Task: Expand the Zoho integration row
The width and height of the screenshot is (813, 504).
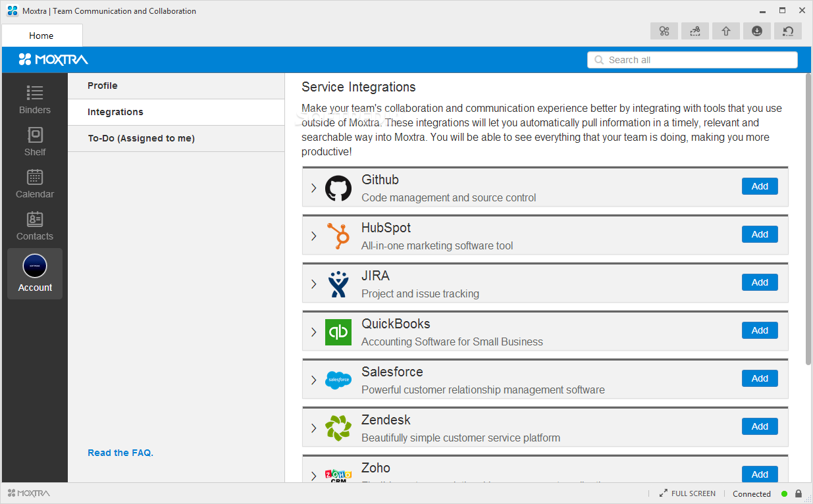Action: tap(313, 476)
